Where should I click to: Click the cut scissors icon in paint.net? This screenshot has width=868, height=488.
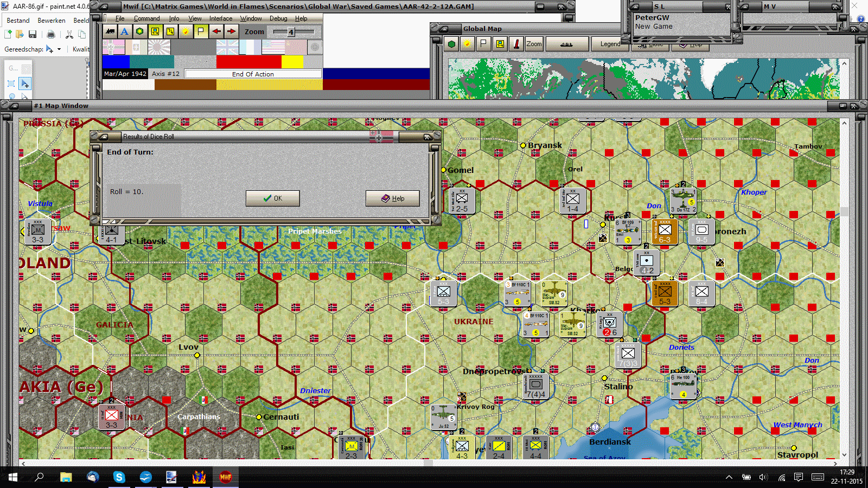[69, 35]
